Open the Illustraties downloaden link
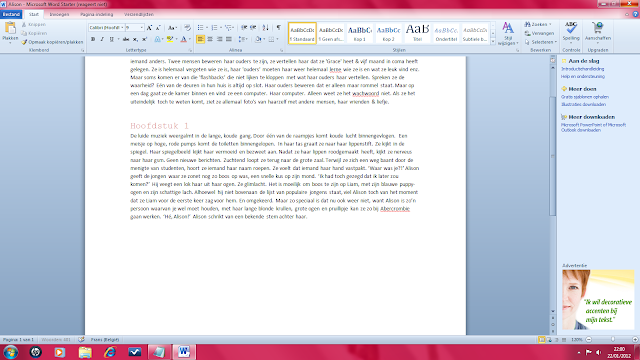Image resolution: width=640 pixels, height=360 pixels. [583, 104]
